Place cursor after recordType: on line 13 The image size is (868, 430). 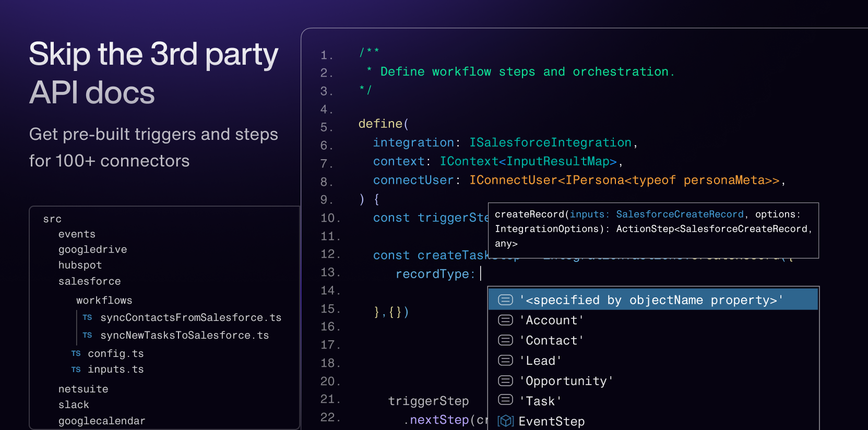click(481, 274)
